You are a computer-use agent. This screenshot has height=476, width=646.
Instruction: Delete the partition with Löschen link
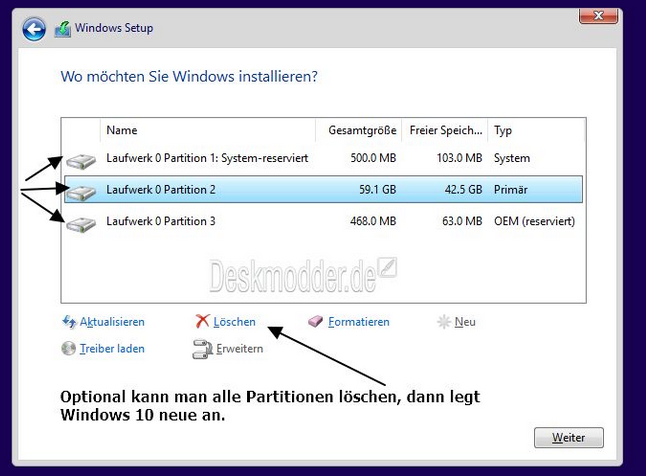click(x=234, y=322)
